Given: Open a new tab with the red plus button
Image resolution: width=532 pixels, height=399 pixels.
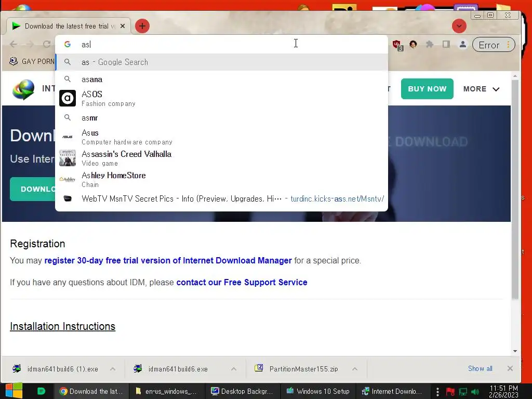Looking at the screenshot, I should [x=142, y=26].
